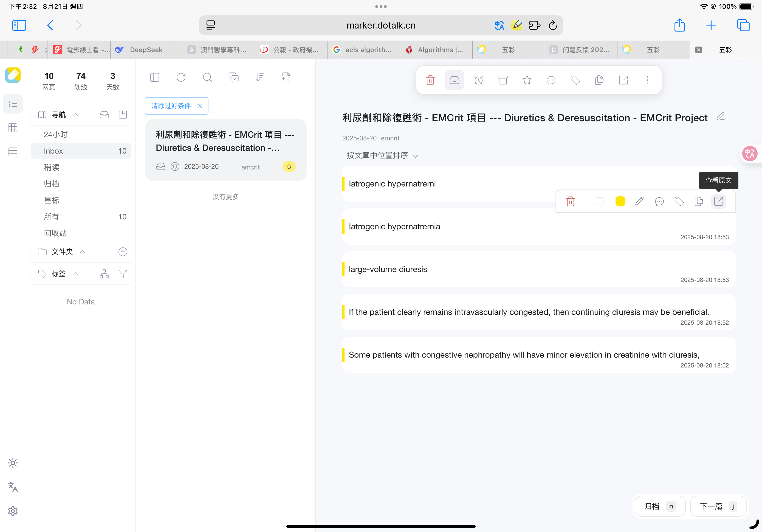Archive article with the archive box icon
The height and width of the screenshot is (532, 762).
(x=503, y=80)
